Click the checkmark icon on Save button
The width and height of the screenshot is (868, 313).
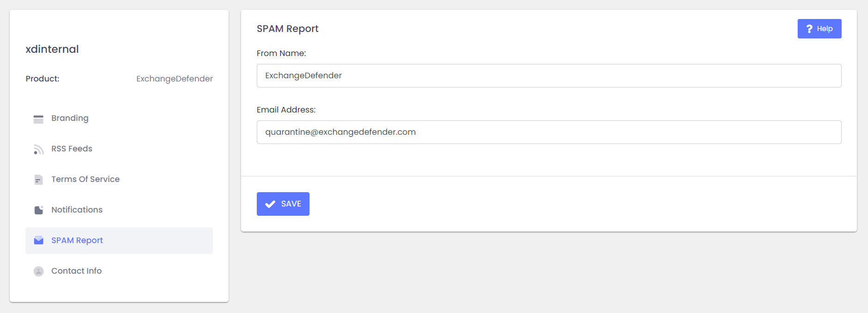[x=270, y=204]
